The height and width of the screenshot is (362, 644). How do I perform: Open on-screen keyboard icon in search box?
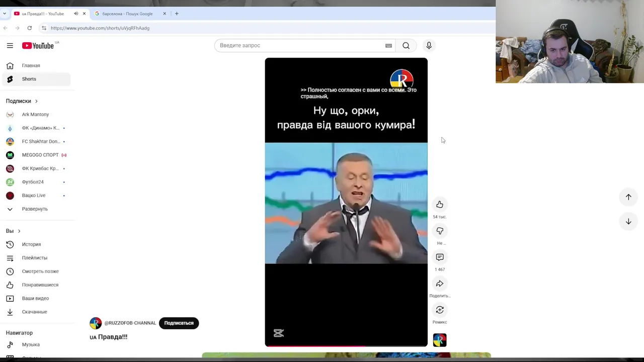click(x=388, y=45)
